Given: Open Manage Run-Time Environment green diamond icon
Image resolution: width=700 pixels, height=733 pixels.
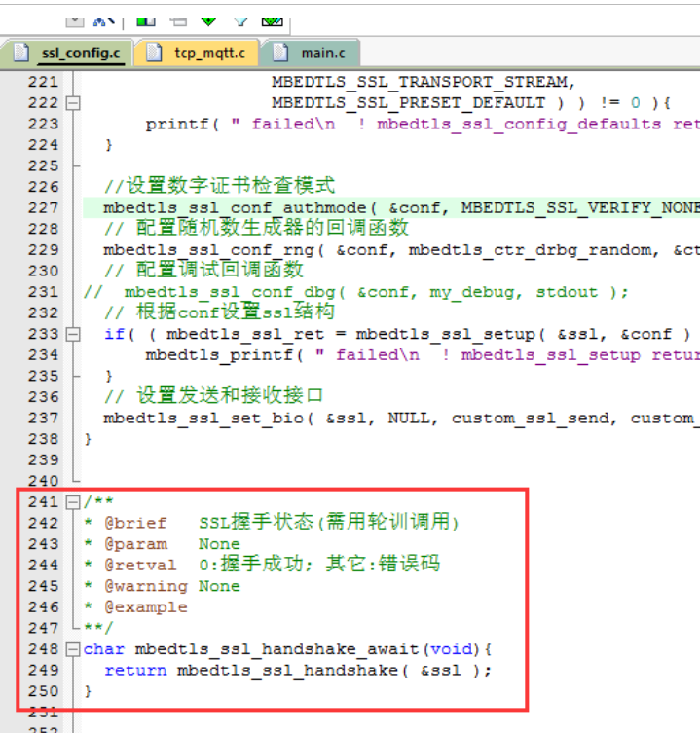Looking at the screenshot, I should tap(208, 19).
